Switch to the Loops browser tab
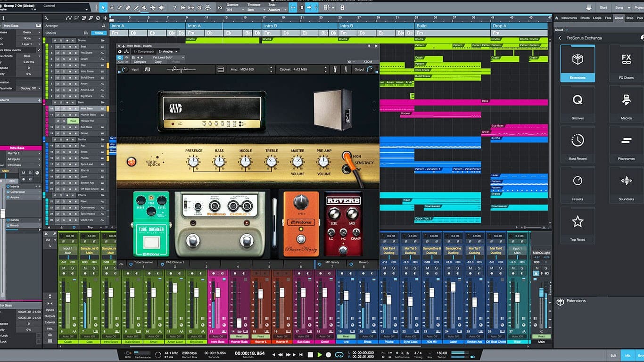This screenshot has height=362, width=644. [x=597, y=18]
